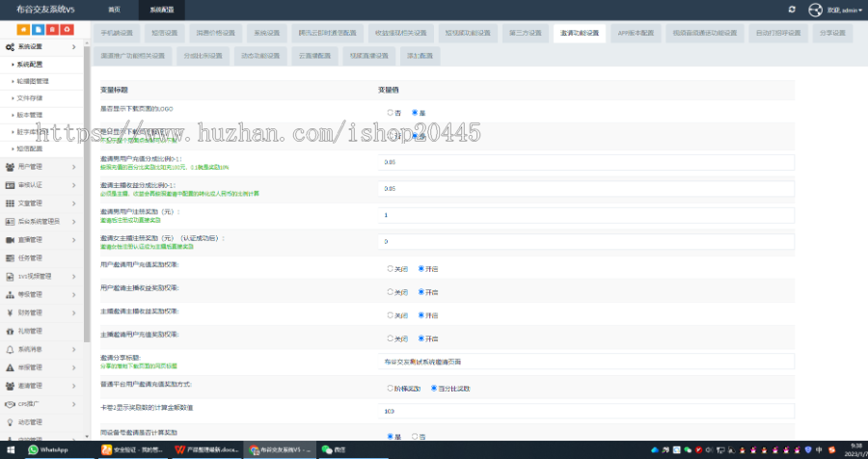Open the 欢迎 admin user dropdown
This screenshot has width=868, height=459.
[x=844, y=10]
